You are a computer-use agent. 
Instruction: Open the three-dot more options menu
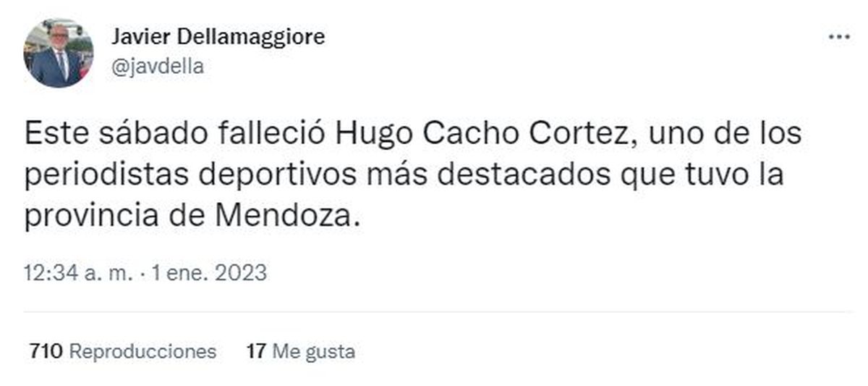coord(839,37)
